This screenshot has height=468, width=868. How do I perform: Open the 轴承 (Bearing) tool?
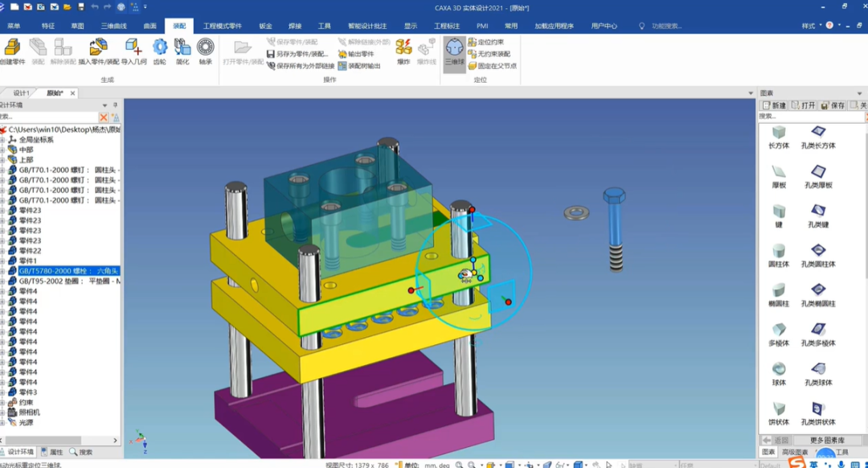click(206, 51)
